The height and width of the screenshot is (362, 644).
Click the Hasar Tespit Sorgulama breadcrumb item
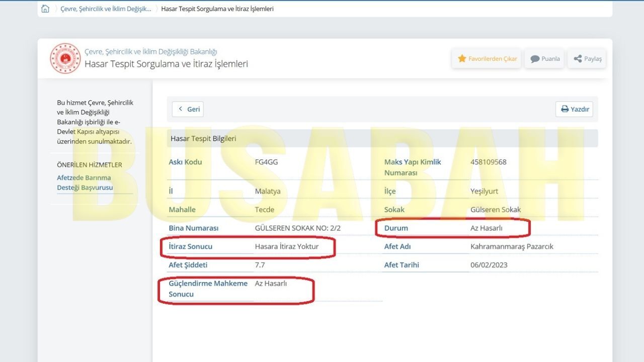(x=217, y=9)
